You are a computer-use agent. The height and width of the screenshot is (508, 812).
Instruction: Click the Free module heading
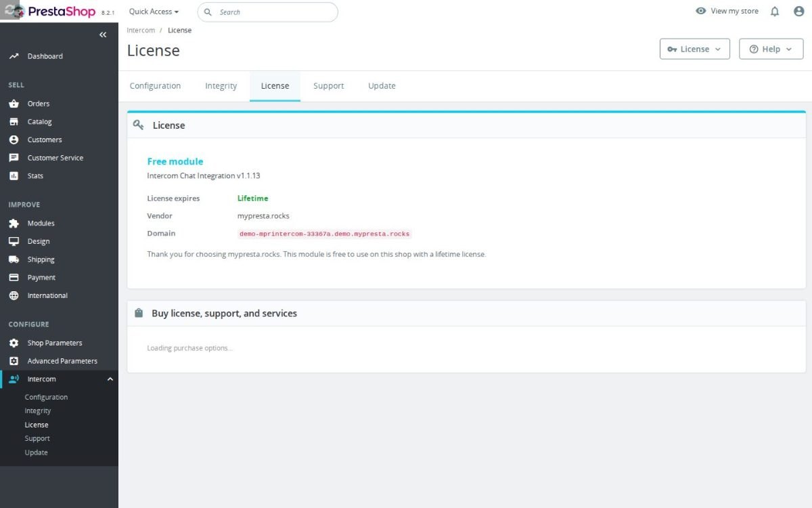pyautogui.click(x=175, y=161)
